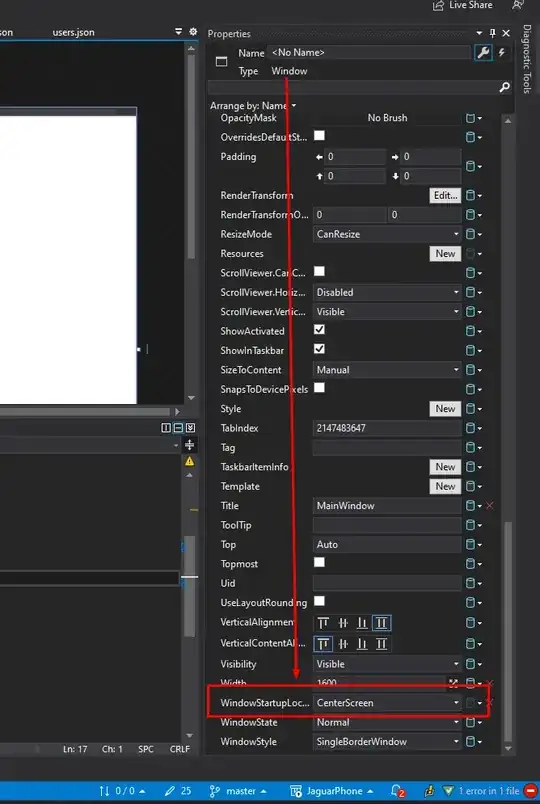
Task: Open the notifications bell in the status bar
Action: (x=396, y=791)
